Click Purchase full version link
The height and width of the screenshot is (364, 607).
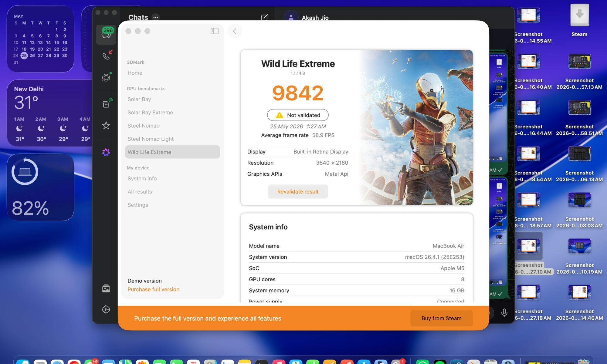[x=153, y=289]
